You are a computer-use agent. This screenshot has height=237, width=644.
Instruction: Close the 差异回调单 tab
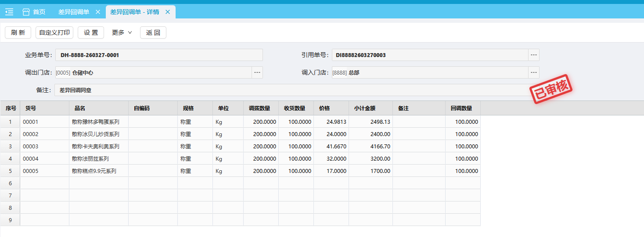(97, 12)
